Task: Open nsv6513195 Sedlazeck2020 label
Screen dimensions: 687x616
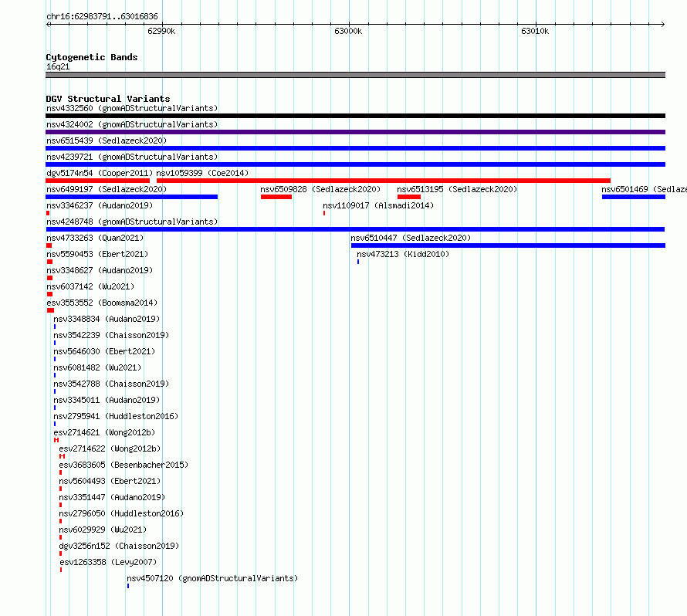Action: (x=457, y=189)
